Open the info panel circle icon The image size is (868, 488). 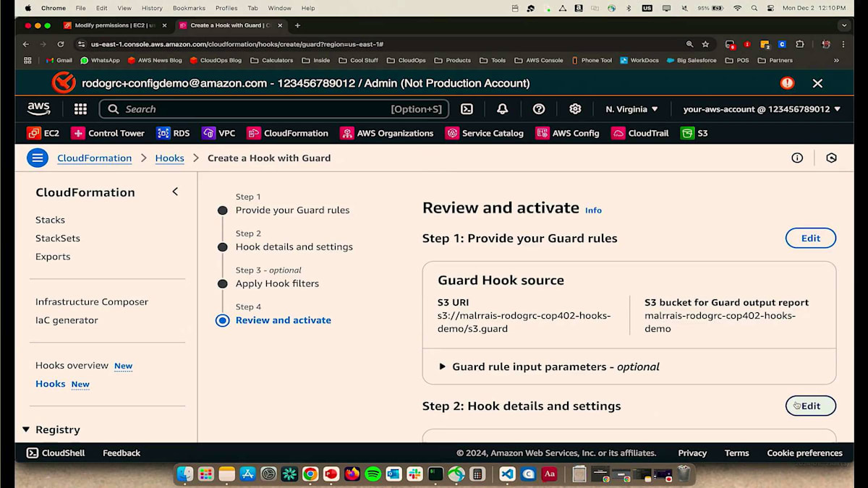[797, 158]
